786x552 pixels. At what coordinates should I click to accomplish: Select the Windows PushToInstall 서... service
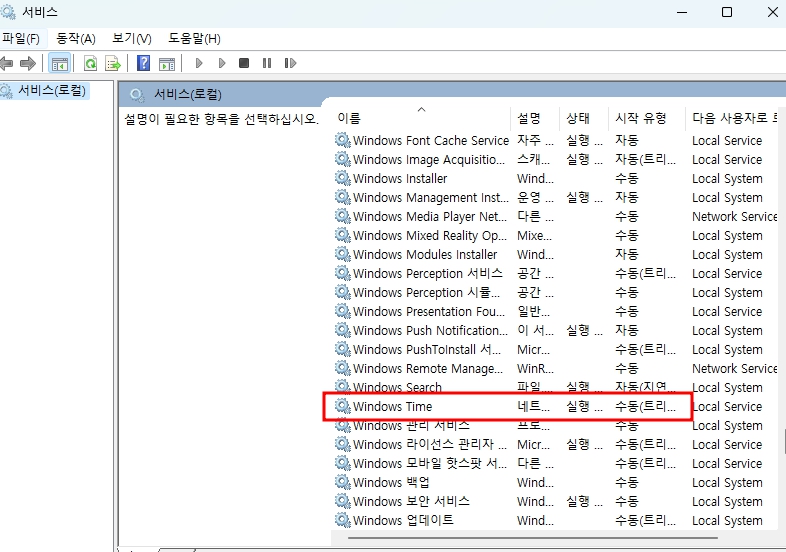point(555,349)
